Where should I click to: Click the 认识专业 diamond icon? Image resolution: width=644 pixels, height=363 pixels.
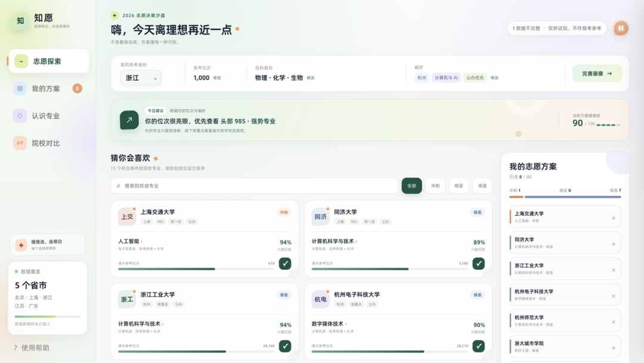click(x=20, y=116)
